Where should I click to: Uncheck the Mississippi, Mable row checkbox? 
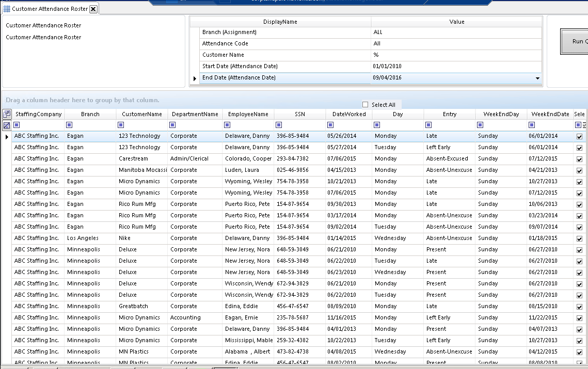(x=579, y=341)
